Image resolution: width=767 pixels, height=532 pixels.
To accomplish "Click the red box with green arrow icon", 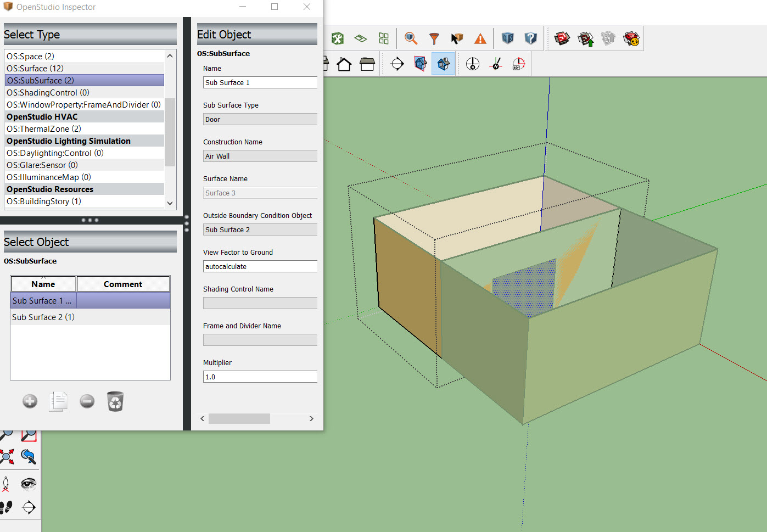I will click(x=586, y=38).
